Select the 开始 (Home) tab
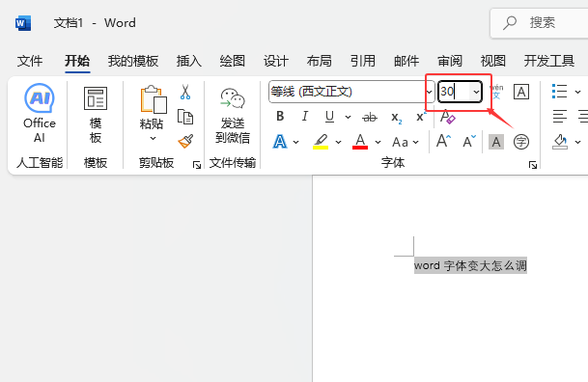Screen dimensions: 588x382 (x=77, y=61)
